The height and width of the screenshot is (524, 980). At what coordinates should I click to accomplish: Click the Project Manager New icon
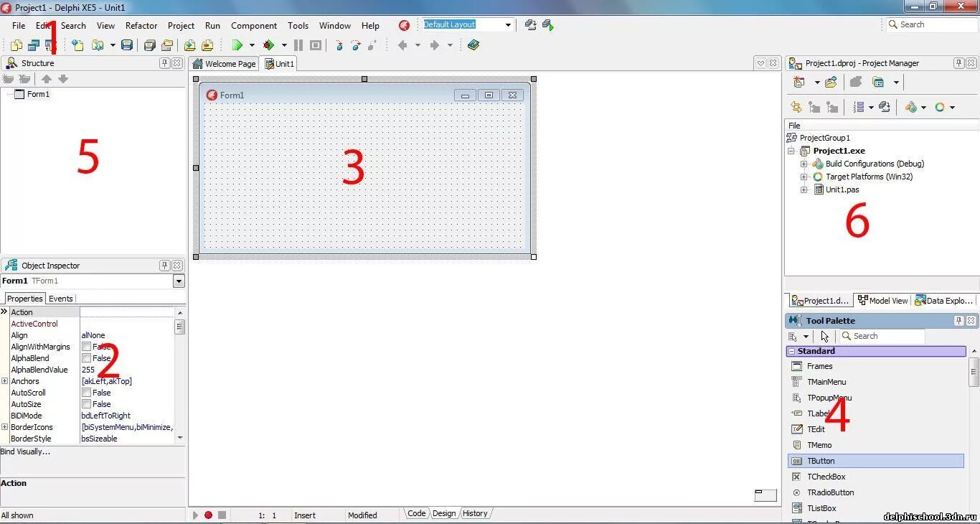798,83
